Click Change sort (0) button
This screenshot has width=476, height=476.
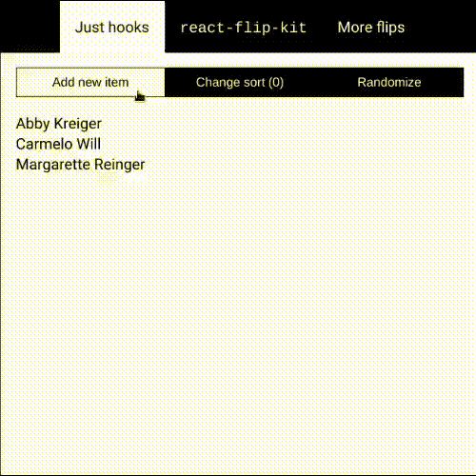(x=240, y=82)
